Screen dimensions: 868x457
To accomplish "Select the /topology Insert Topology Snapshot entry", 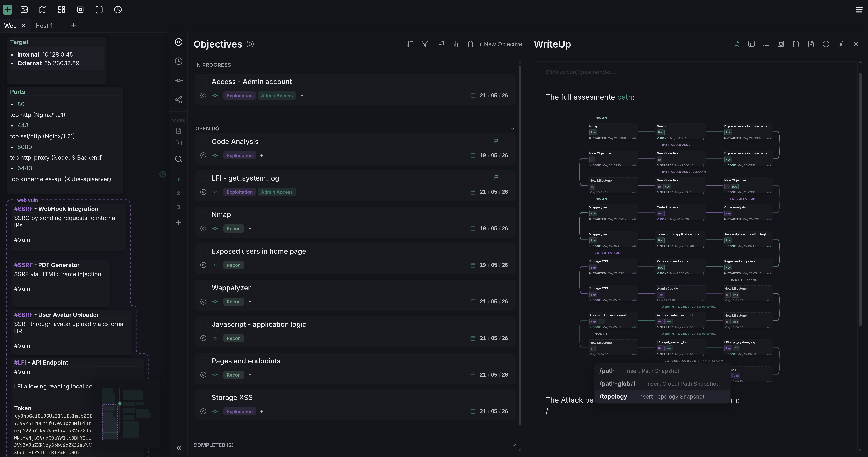I will pyautogui.click(x=662, y=397).
